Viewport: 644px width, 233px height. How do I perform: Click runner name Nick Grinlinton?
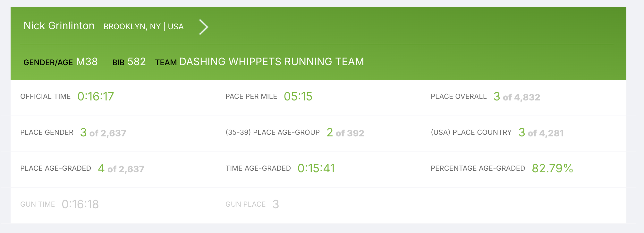[x=59, y=26]
